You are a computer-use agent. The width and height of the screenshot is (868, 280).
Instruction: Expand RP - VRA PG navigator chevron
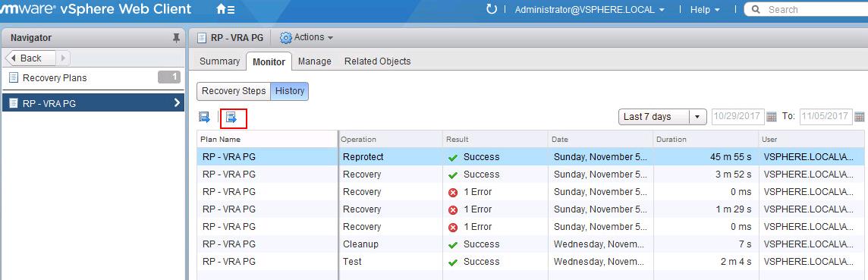pyautogui.click(x=177, y=102)
